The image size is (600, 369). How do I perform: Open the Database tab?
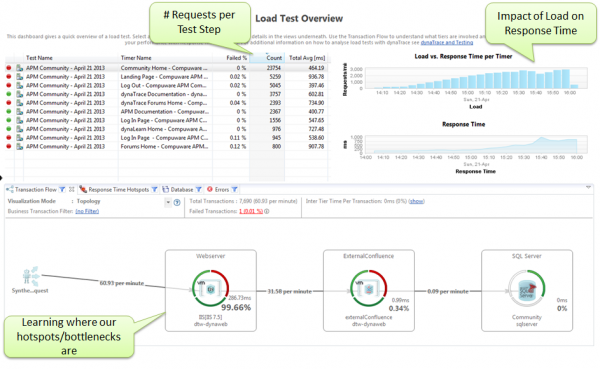tap(181, 189)
